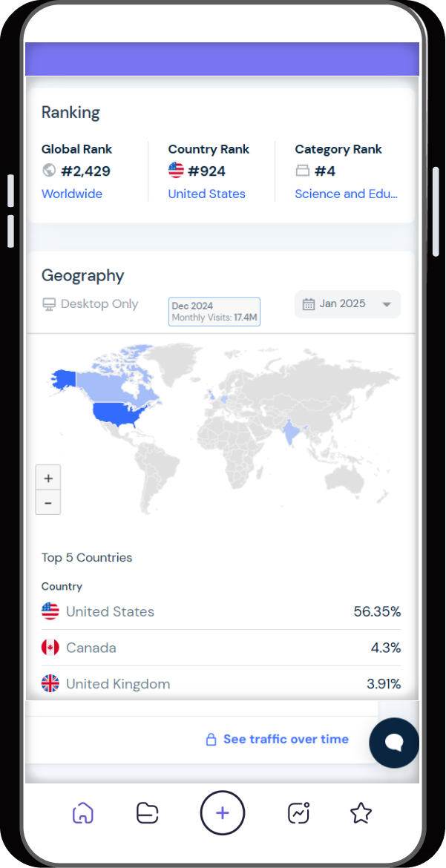Click See traffic over time

coord(285,739)
